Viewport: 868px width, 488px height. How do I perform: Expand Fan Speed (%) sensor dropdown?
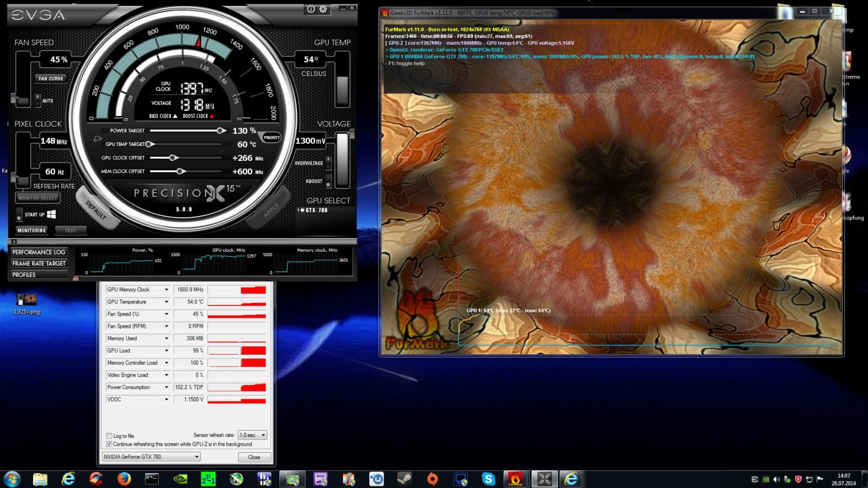166,314
